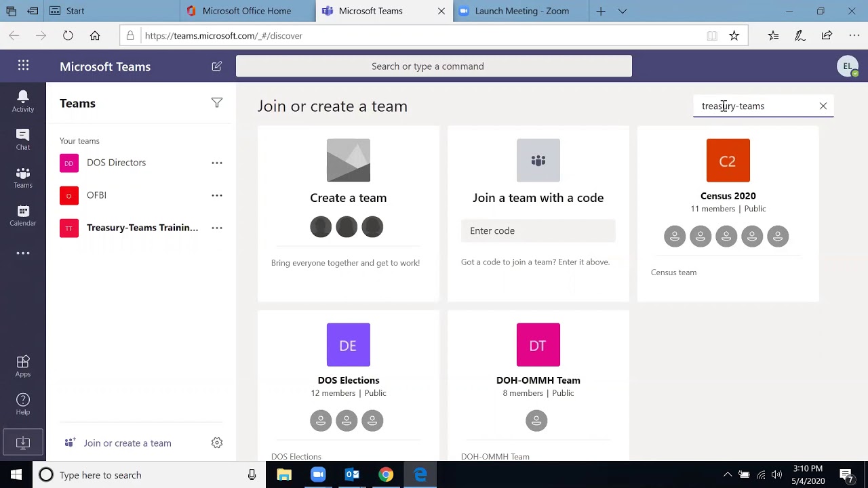Open the DOS Elections team title

[349, 380]
